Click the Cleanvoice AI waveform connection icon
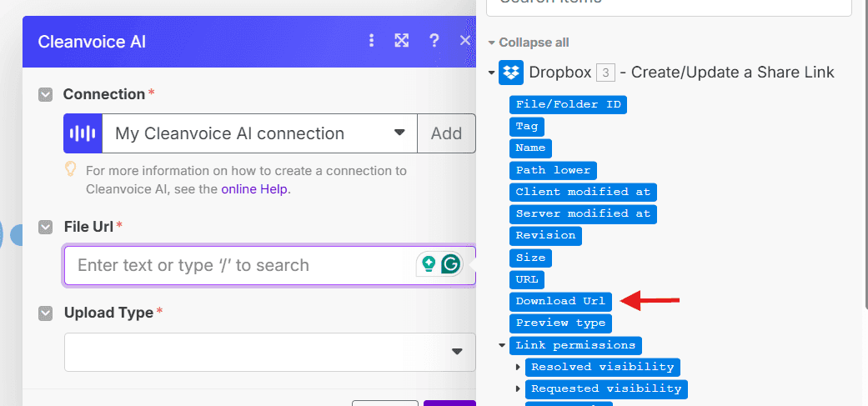The image size is (868, 406). point(83,133)
